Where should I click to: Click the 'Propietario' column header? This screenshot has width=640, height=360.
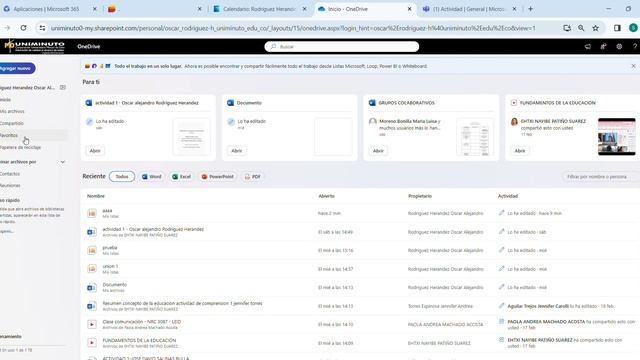tap(420, 196)
